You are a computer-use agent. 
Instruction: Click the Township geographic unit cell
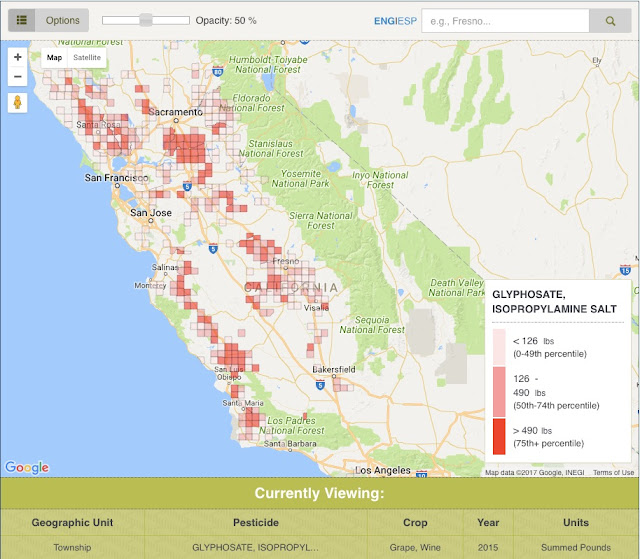pyautogui.click(x=72, y=547)
